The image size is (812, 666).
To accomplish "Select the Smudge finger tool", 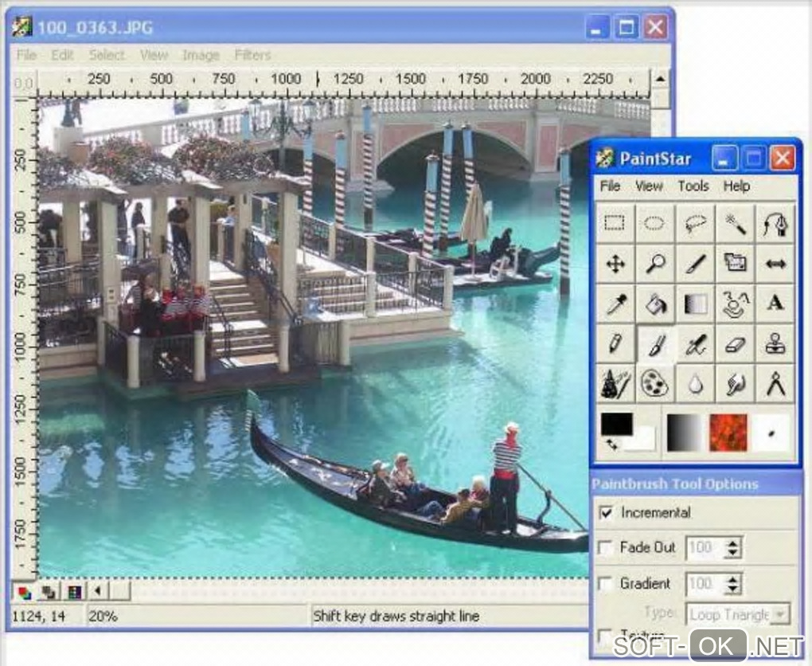I will pos(735,384).
